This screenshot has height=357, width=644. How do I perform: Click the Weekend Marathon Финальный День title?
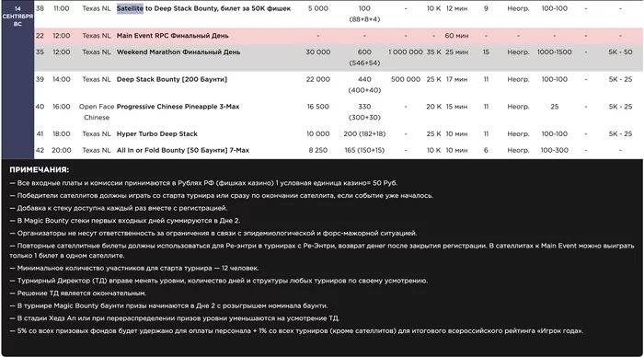(178, 52)
